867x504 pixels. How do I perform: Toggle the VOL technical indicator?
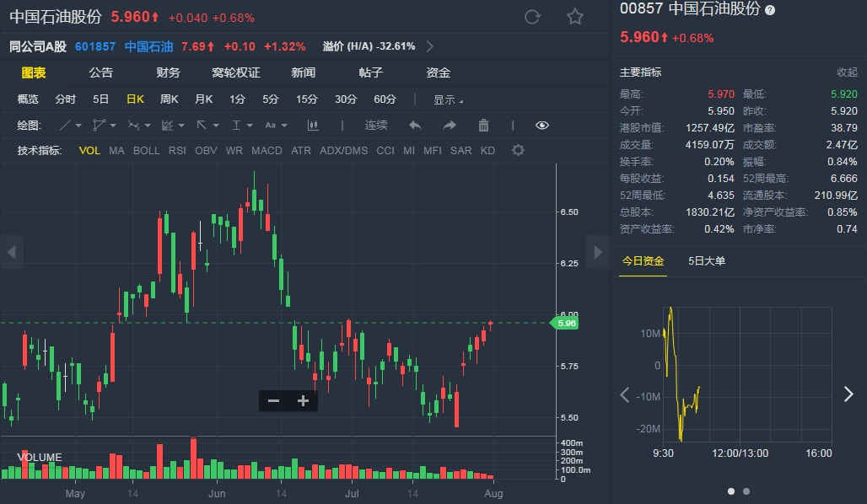(x=89, y=150)
